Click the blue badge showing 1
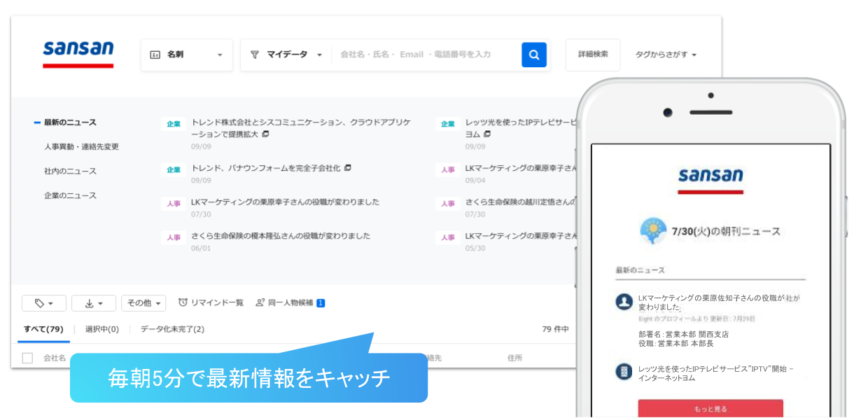868x418 pixels. pos(321,303)
